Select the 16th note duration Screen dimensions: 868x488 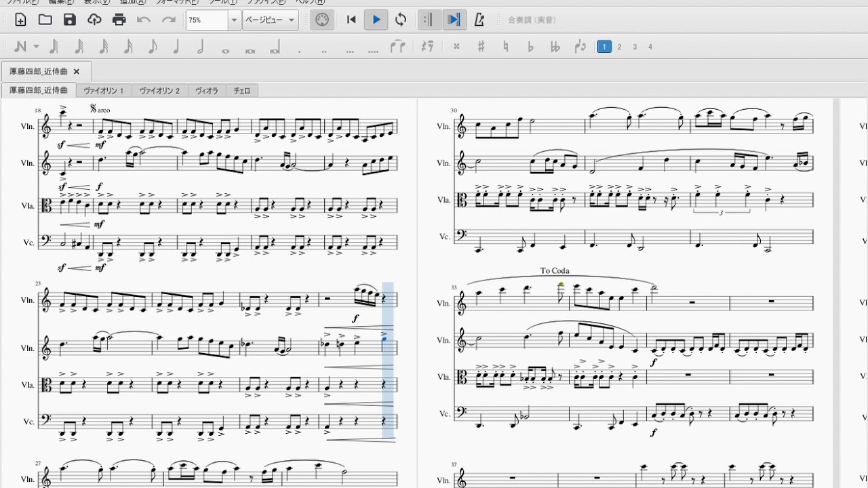click(127, 47)
